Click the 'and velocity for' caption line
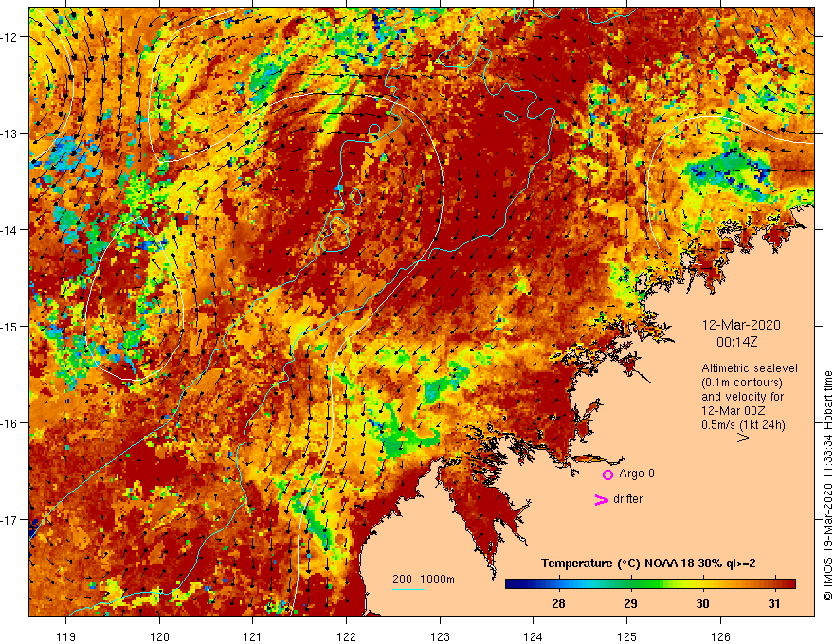 pos(742,397)
